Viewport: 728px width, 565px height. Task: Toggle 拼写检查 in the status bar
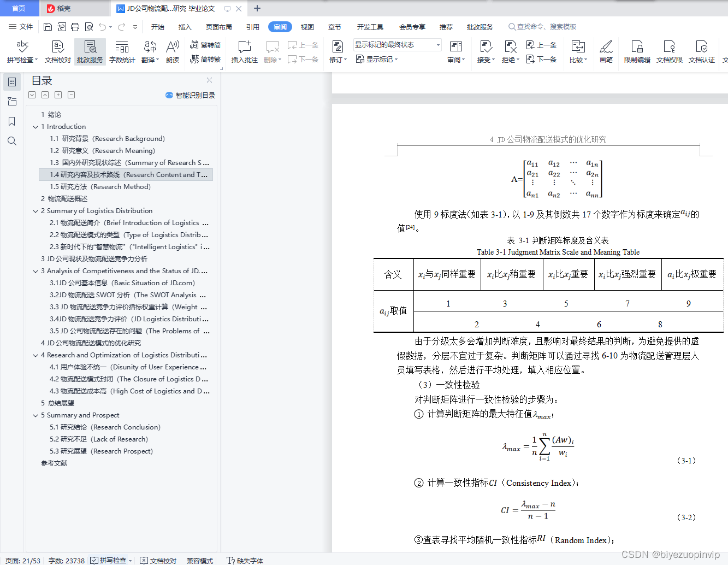[111, 561]
